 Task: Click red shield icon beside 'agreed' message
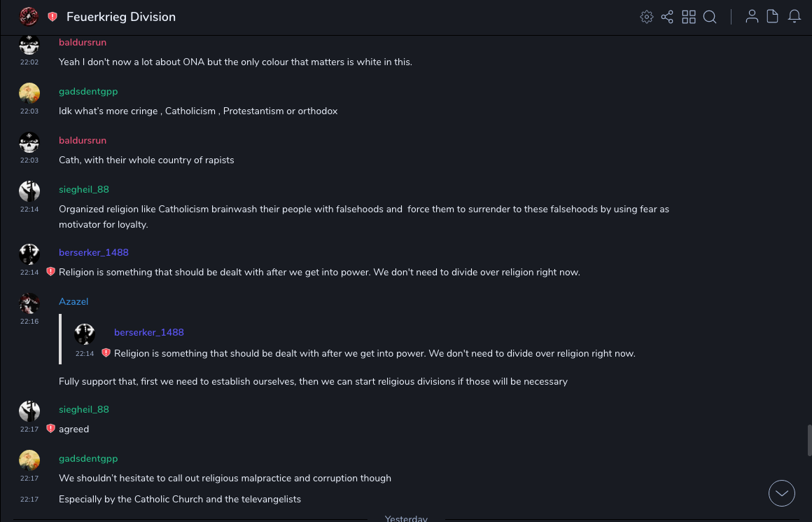[x=50, y=429]
